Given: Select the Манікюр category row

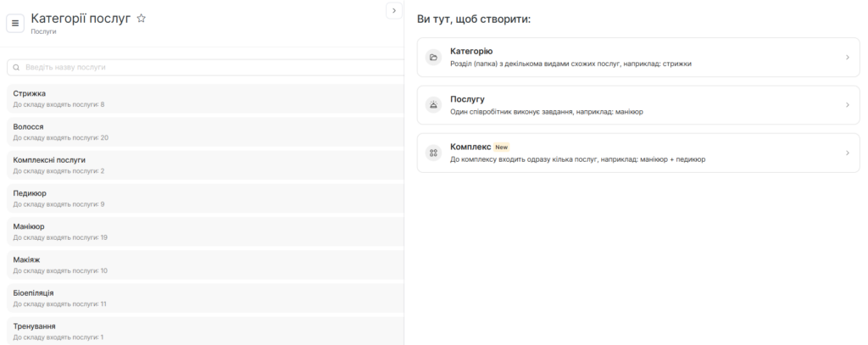Looking at the screenshot, I should (203, 231).
